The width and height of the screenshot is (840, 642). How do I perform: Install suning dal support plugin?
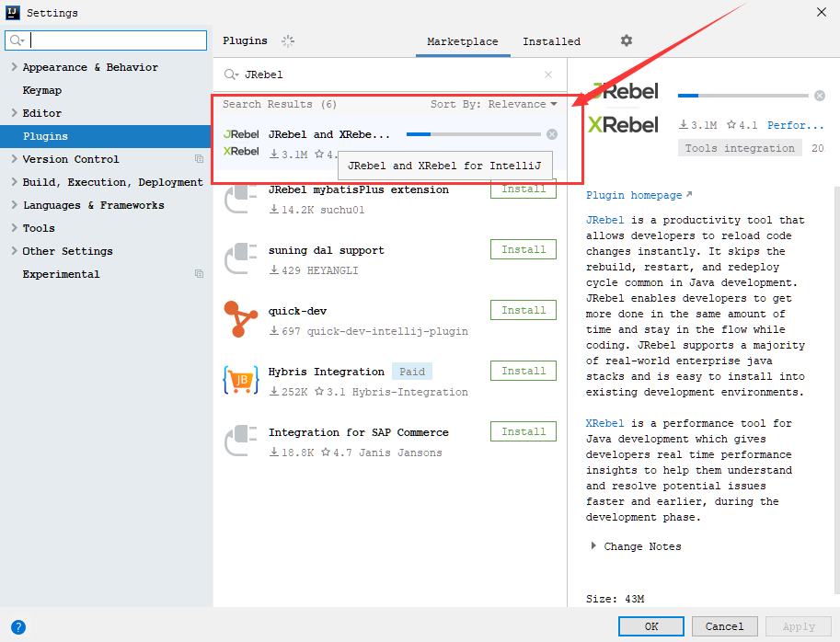pos(524,249)
